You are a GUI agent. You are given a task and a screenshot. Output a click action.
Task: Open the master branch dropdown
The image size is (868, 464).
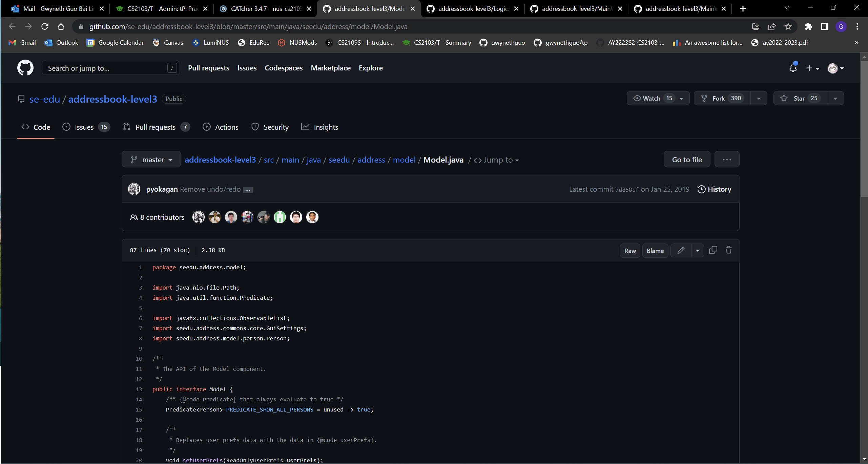tap(151, 160)
